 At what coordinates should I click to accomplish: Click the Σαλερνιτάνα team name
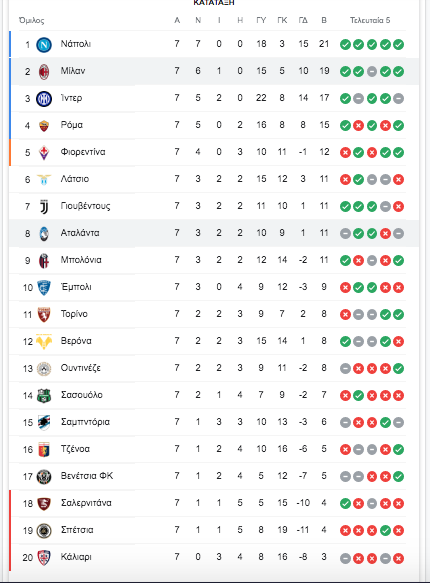click(x=86, y=503)
